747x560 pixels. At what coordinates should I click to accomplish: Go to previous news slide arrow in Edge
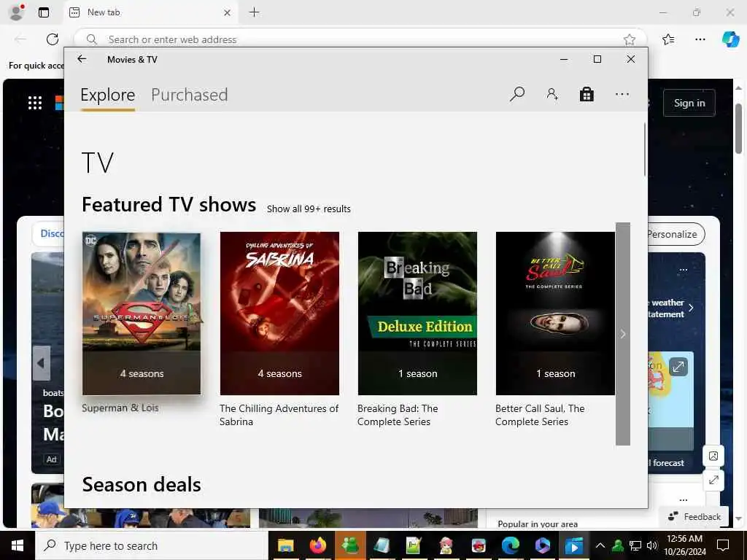click(42, 363)
